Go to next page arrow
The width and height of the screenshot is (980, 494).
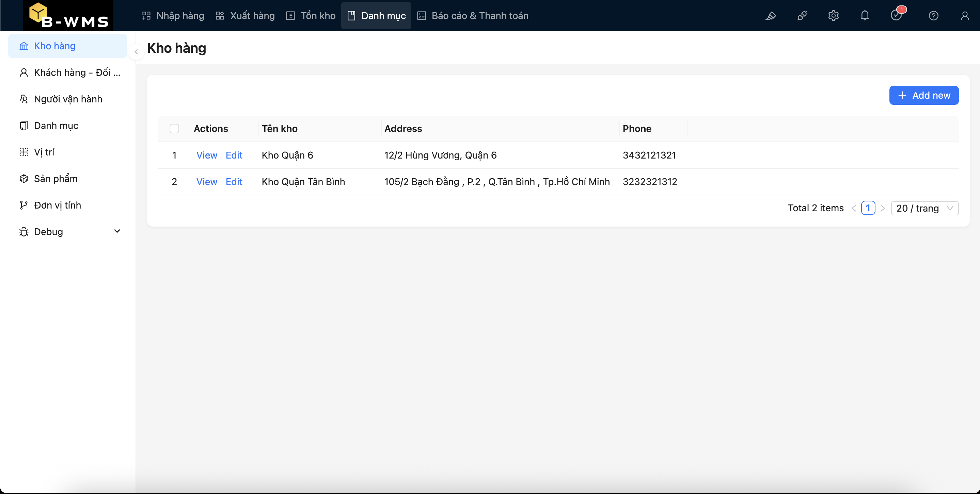(x=883, y=208)
